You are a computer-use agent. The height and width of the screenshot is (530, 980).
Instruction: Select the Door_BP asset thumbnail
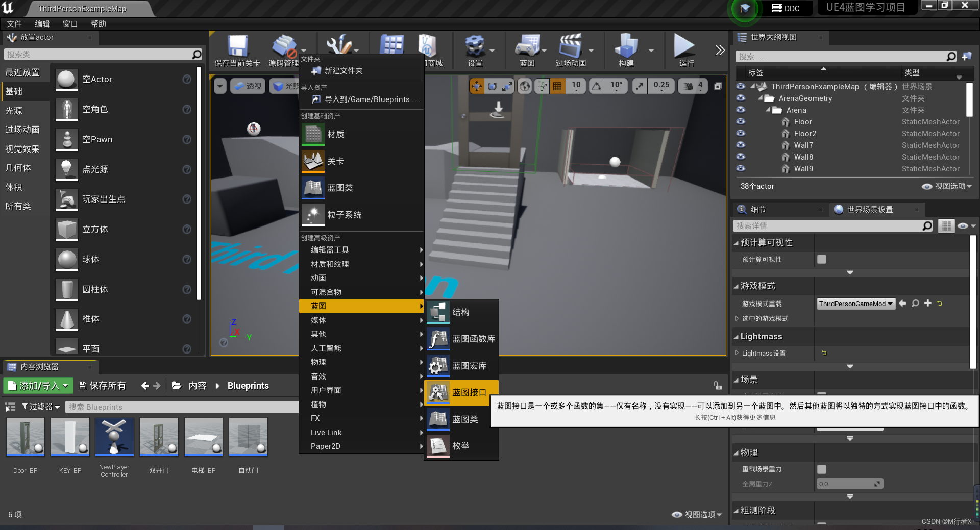[x=26, y=437]
